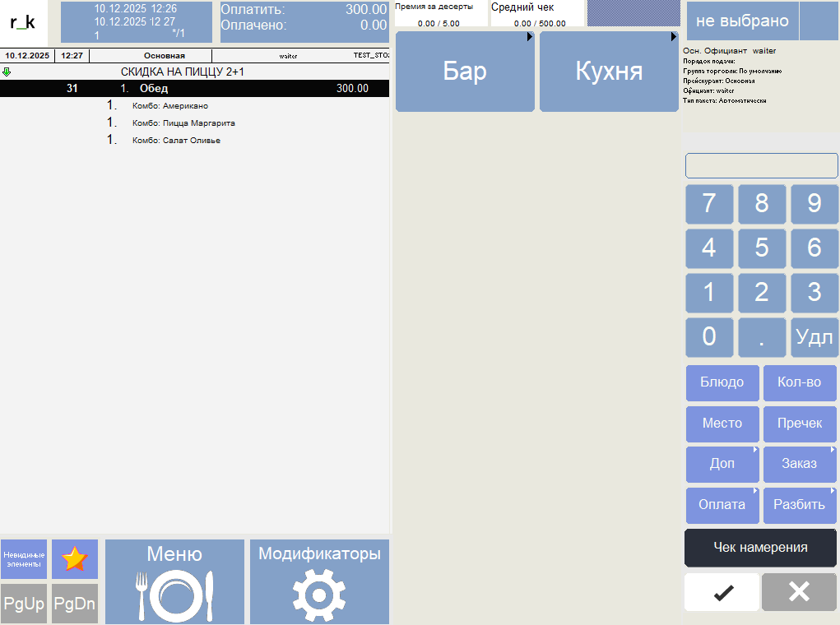Viewport: 840px width, 625px height.
Task: Click the green down arrow in order list
Action: (x=7, y=72)
